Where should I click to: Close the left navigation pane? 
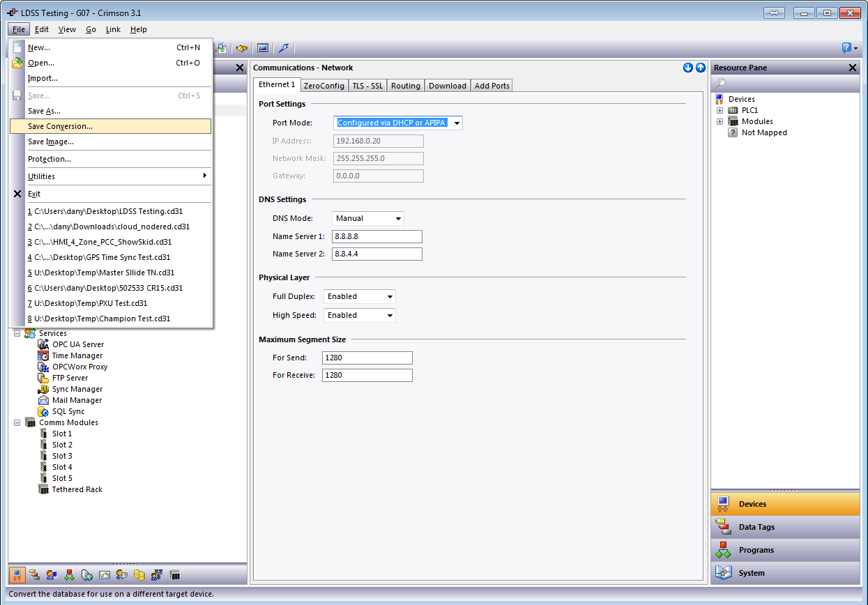(240, 68)
